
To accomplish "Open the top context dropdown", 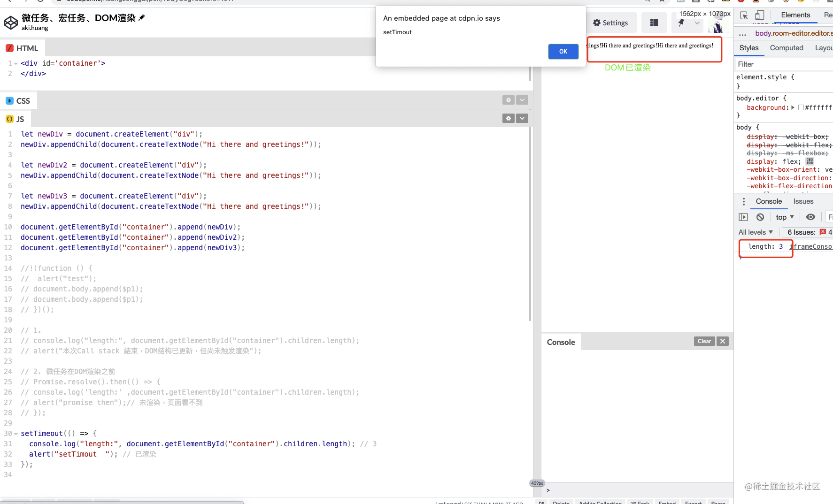I will (785, 217).
